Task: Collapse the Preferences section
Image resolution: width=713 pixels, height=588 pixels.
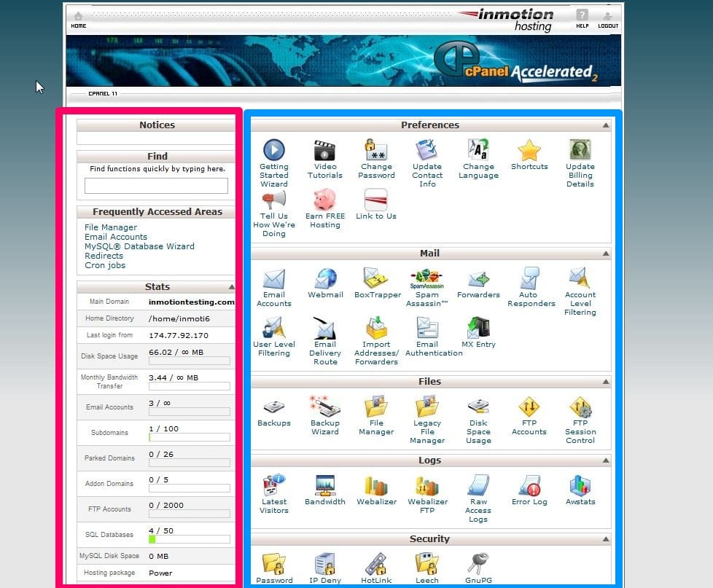Action: click(606, 125)
